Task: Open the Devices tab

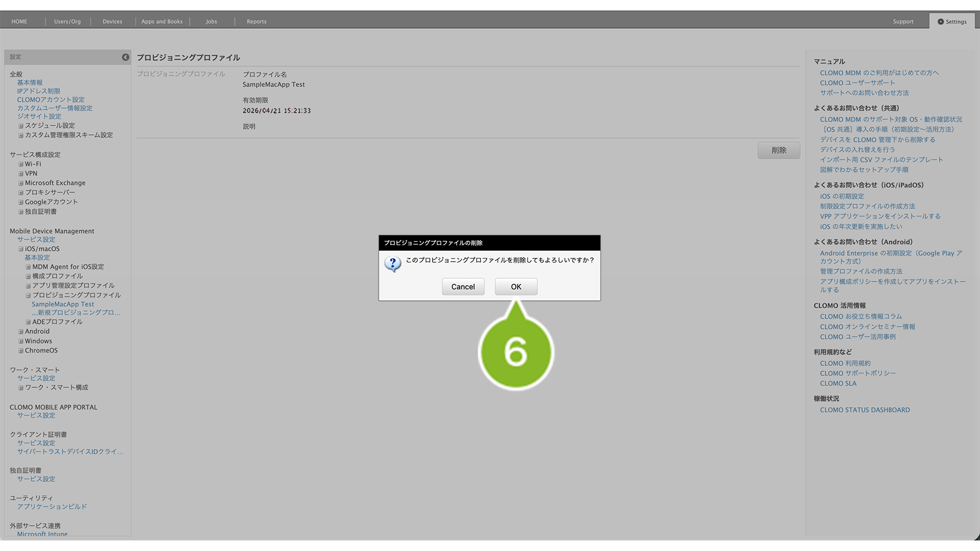Action: 112,21
